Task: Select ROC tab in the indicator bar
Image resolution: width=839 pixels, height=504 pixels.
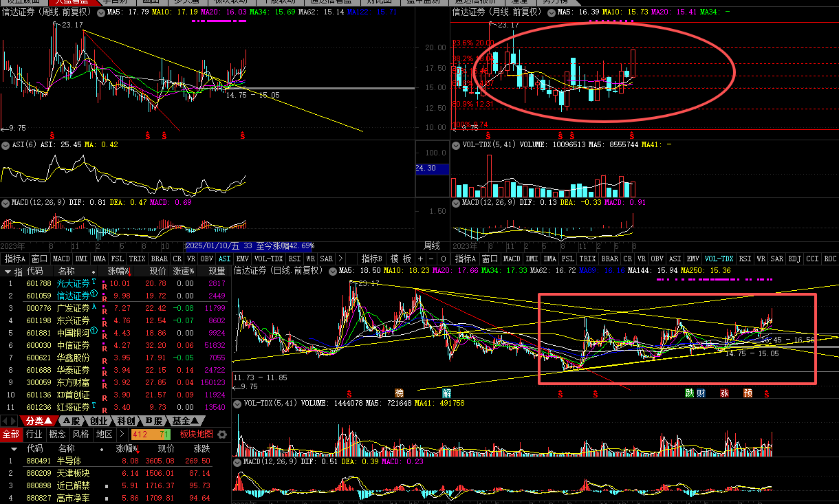Action: pyautogui.click(x=830, y=259)
